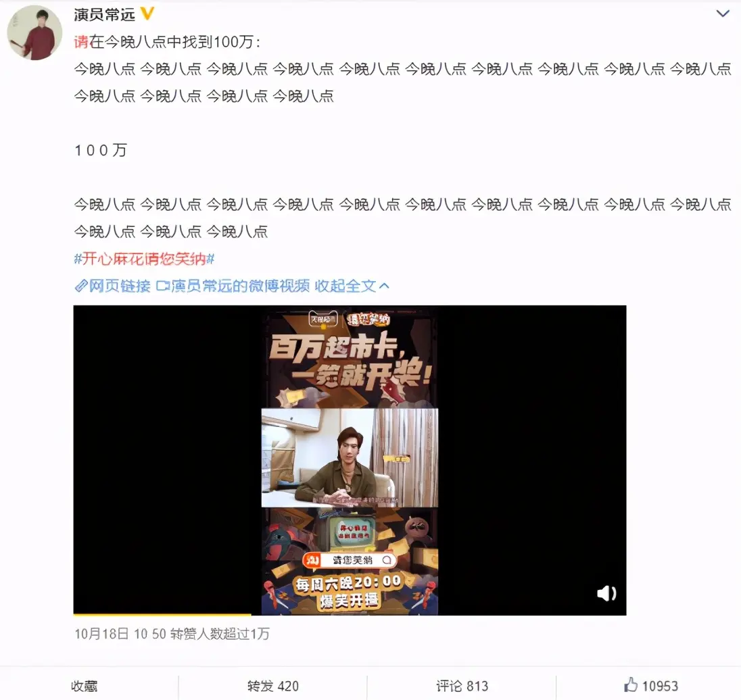This screenshot has width=741, height=700.
Task: Open the 评论 813 comments tab
Action: click(x=462, y=686)
